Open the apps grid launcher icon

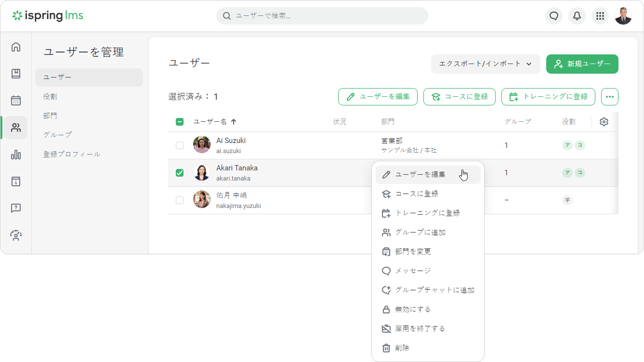tap(600, 16)
